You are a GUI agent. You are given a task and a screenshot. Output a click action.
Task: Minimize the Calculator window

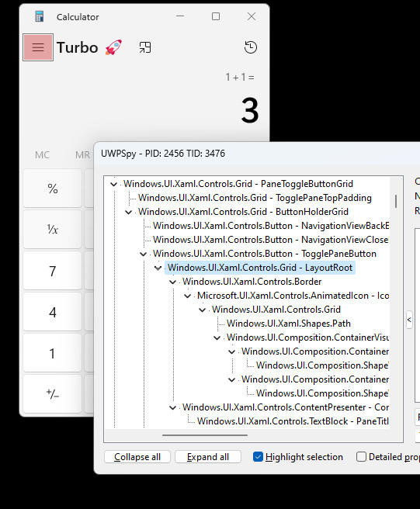coord(180,16)
